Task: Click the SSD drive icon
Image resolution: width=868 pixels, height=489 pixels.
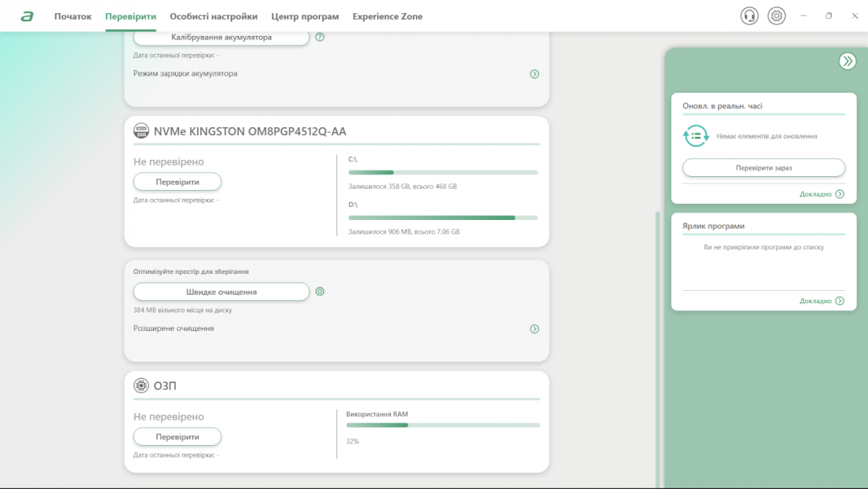Action: pyautogui.click(x=142, y=130)
